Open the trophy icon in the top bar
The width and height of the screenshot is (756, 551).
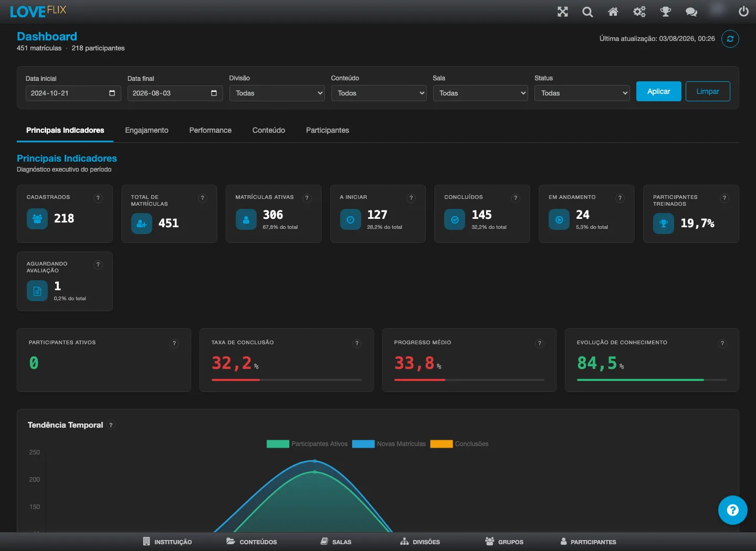[666, 12]
